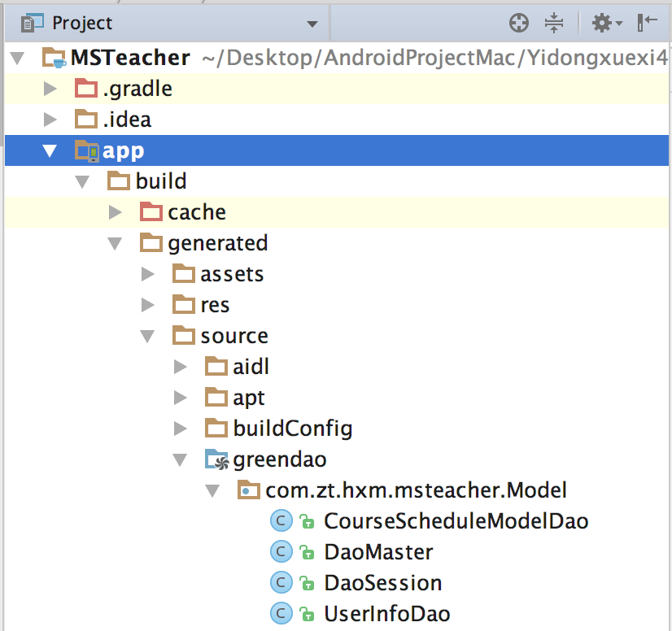Screen dimensions: 672x631
Task: Hide the Project tool window
Action: (x=647, y=22)
